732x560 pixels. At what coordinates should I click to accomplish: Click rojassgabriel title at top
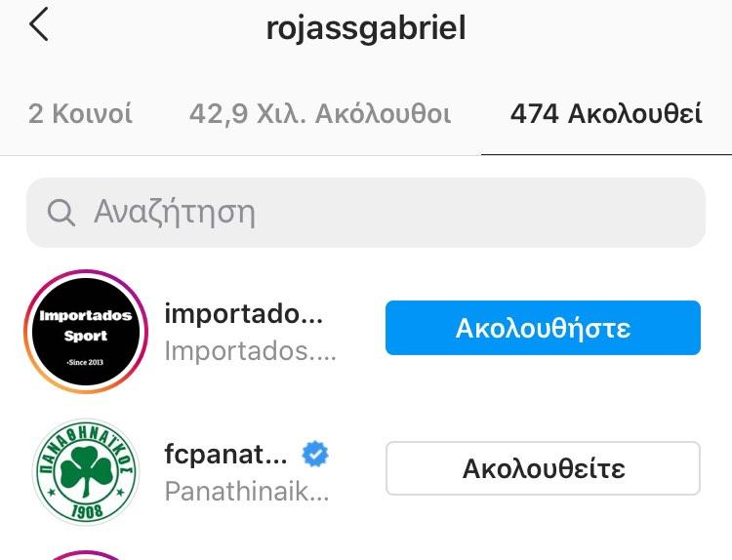tap(366, 28)
